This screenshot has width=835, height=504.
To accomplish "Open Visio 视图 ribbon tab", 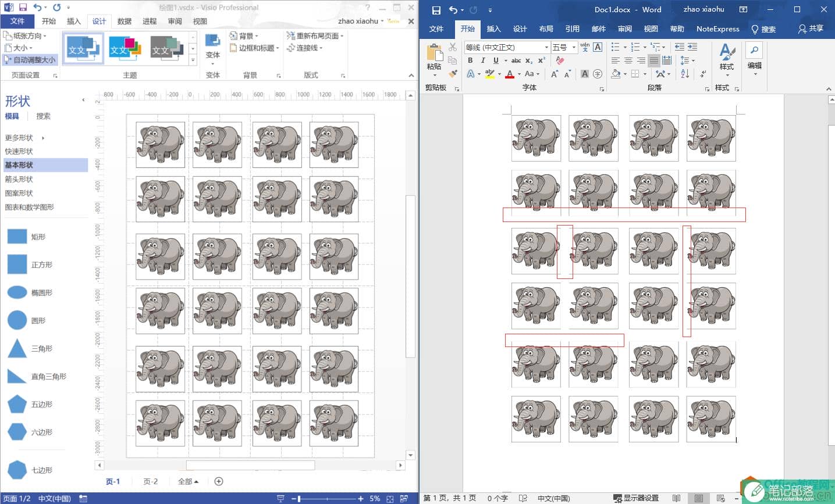I will [200, 22].
